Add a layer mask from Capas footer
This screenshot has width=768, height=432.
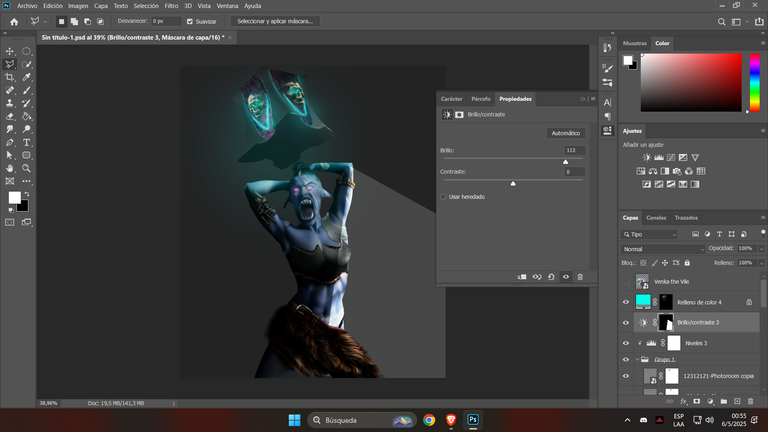pyautogui.click(x=696, y=402)
